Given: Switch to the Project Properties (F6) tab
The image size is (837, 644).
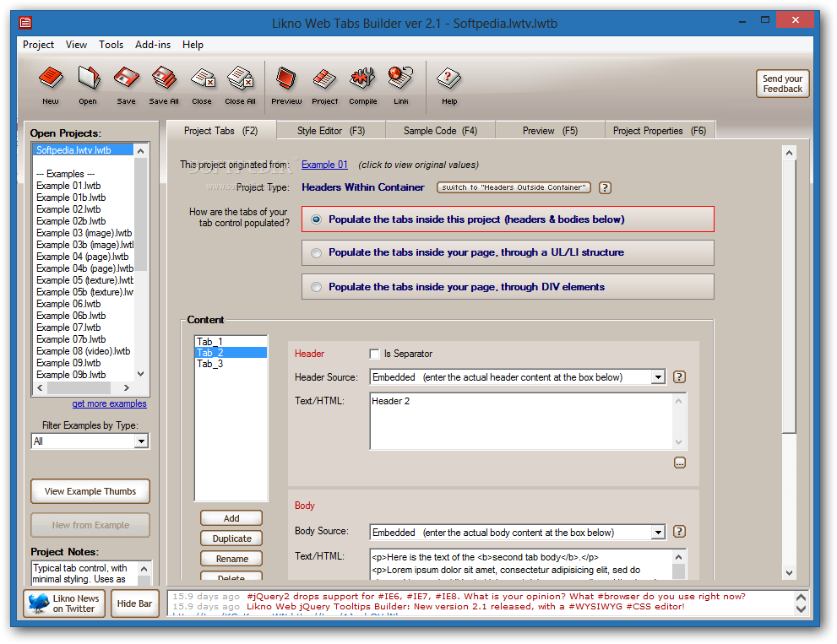Looking at the screenshot, I should click(660, 131).
